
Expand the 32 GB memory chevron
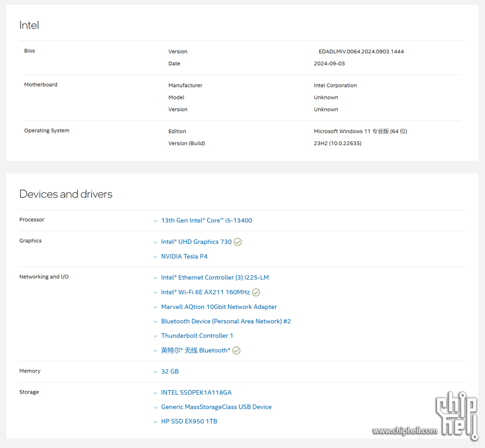click(x=155, y=372)
